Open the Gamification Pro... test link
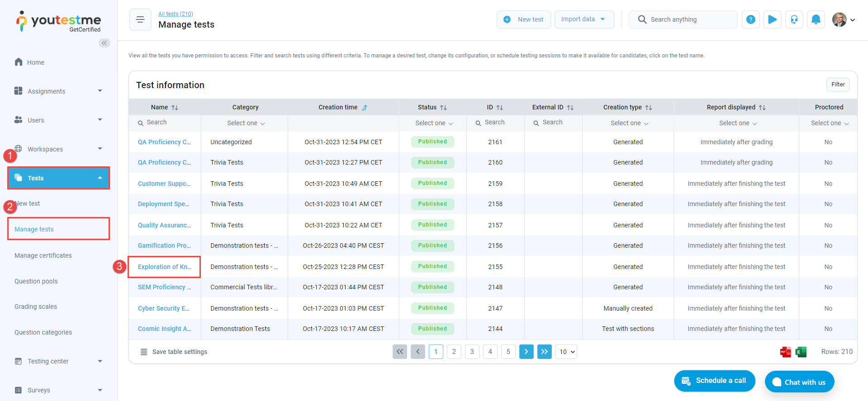Image resolution: width=868 pixels, height=401 pixels. pyautogui.click(x=164, y=245)
